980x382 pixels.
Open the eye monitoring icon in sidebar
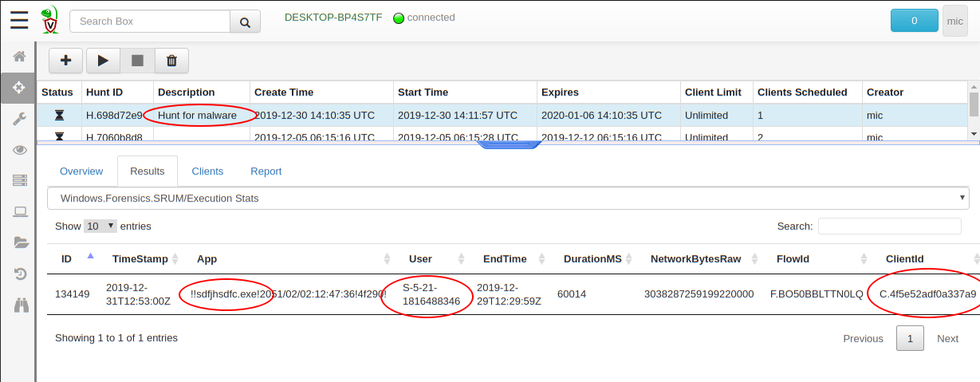[x=20, y=150]
